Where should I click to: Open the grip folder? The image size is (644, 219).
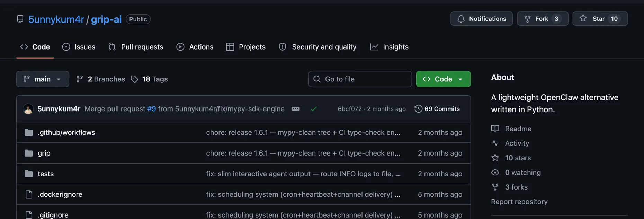44,153
